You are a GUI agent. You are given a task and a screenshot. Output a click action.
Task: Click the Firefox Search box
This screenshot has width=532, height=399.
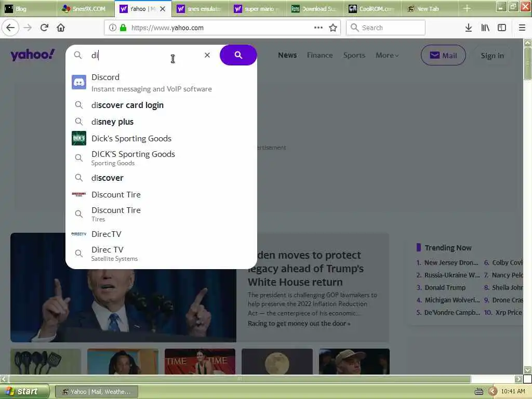point(386,28)
